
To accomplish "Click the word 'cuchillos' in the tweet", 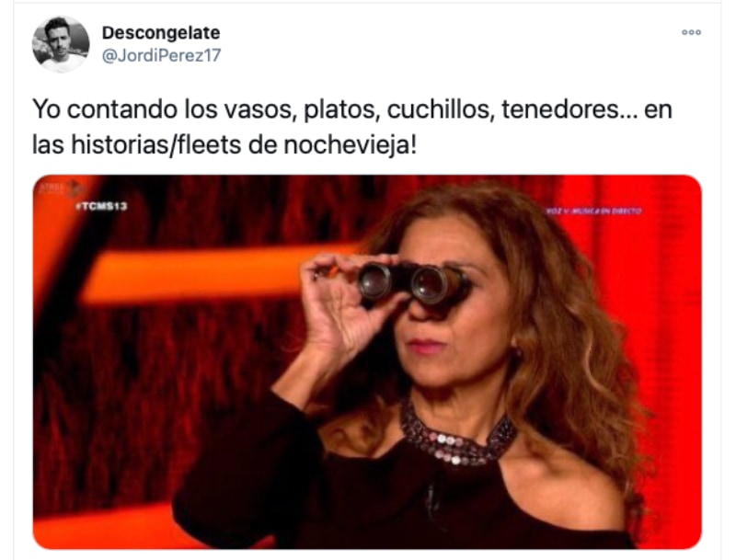I will click(x=439, y=109).
